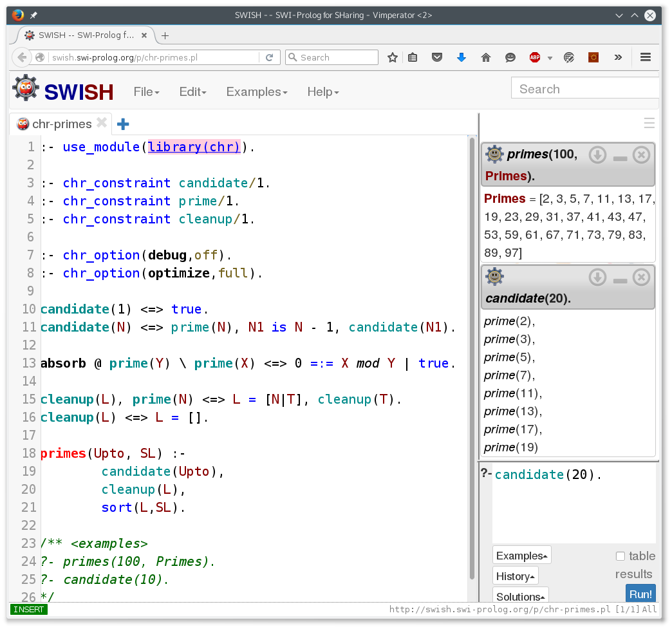Close the SWISH browser tab
The height and width of the screenshot is (629, 672).
[144, 35]
